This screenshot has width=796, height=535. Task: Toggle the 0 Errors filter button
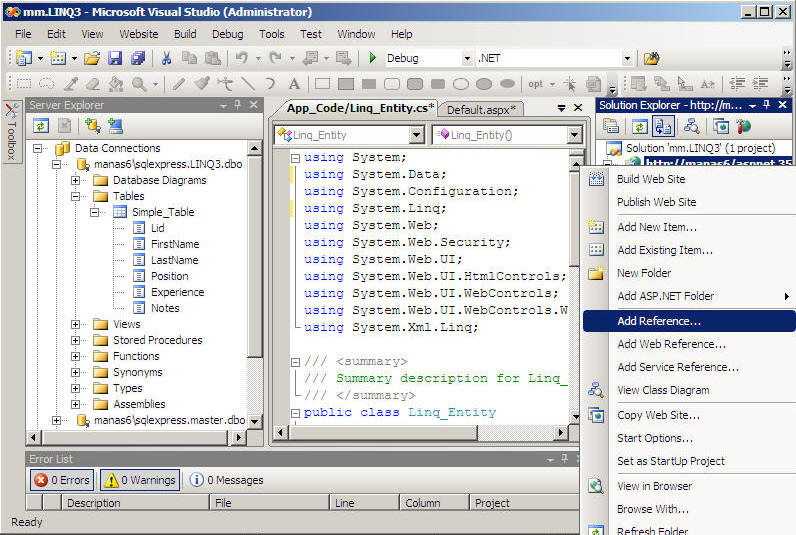(62, 480)
